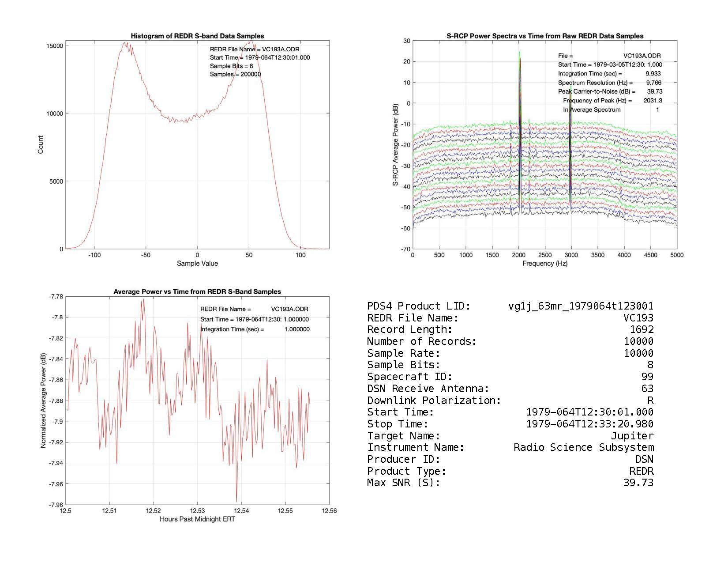Click the 'Radio Science Subsystem' instrument name

point(583,447)
